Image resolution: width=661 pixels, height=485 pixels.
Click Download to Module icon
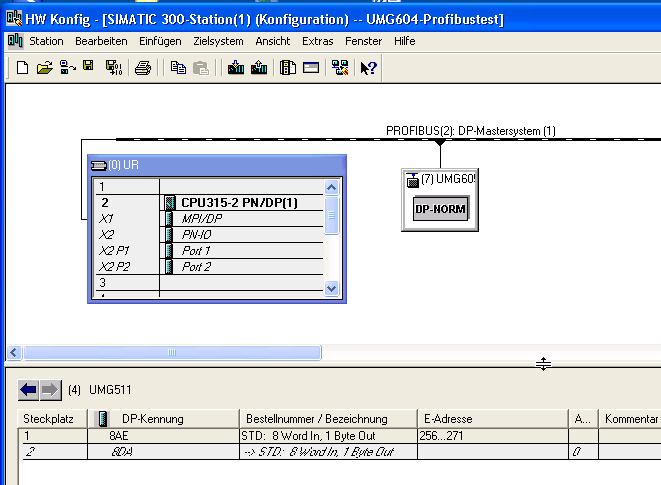(x=236, y=68)
